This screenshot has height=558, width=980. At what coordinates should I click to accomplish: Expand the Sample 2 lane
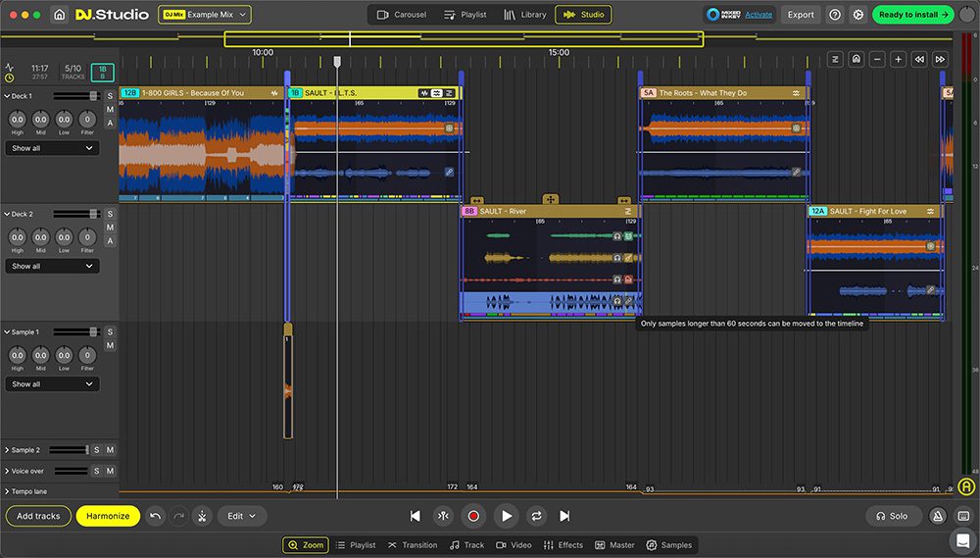pyautogui.click(x=7, y=450)
